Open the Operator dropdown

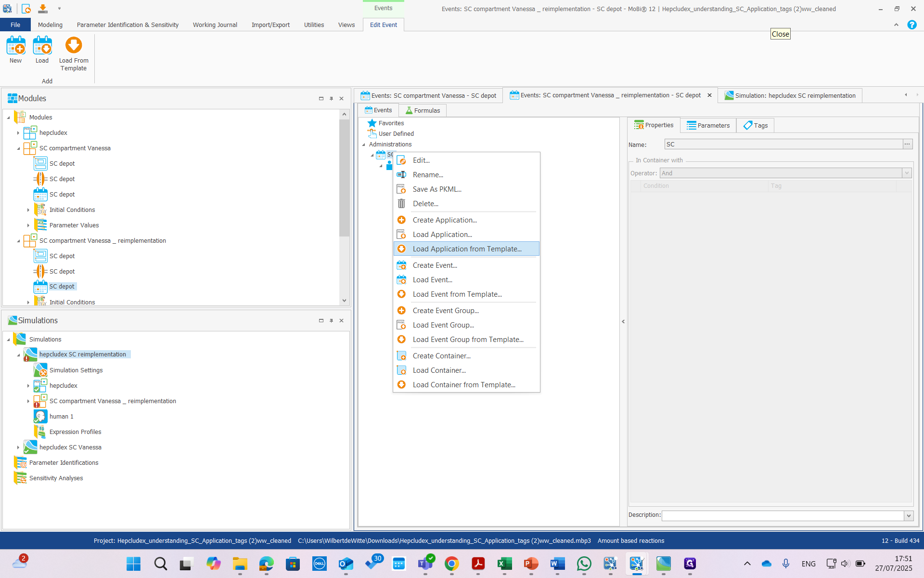tap(907, 173)
